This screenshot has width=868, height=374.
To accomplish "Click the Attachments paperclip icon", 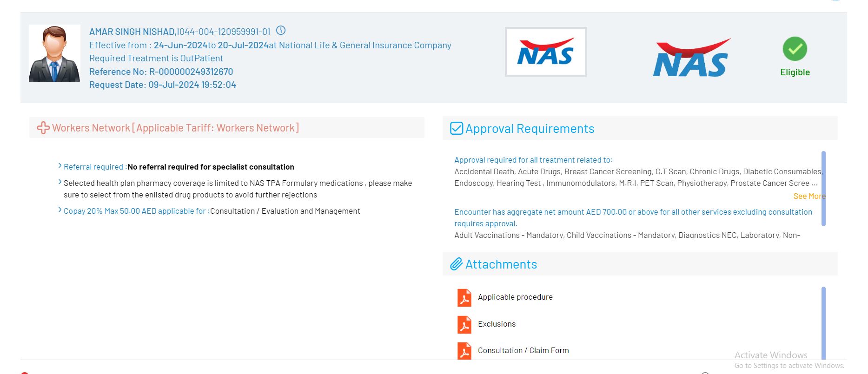I will coord(456,264).
